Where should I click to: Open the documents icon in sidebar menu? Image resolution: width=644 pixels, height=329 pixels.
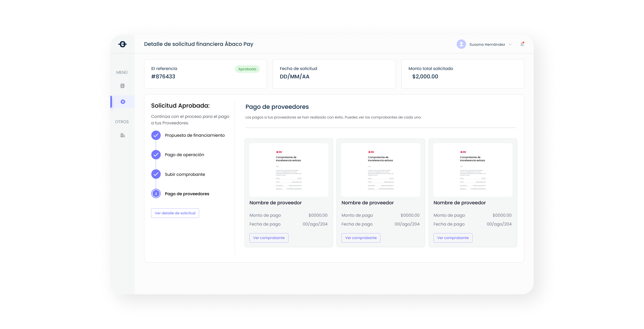tap(123, 86)
